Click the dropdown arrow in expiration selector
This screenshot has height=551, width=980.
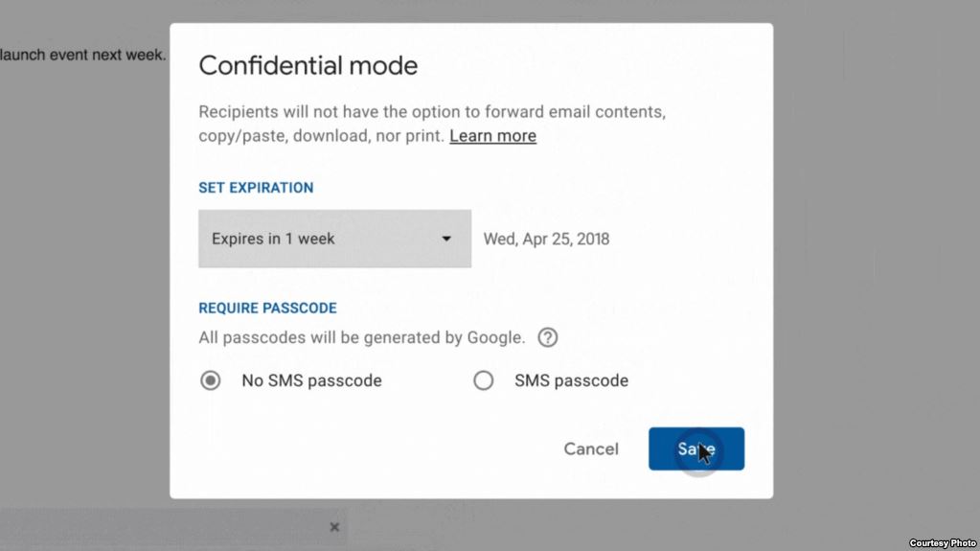[446, 239]
